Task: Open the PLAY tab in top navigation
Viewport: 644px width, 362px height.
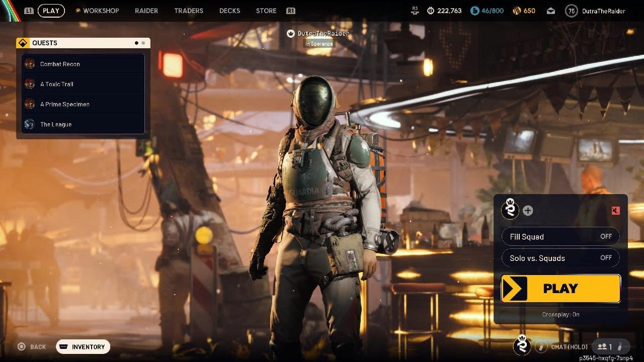Action: coord(51,11)
